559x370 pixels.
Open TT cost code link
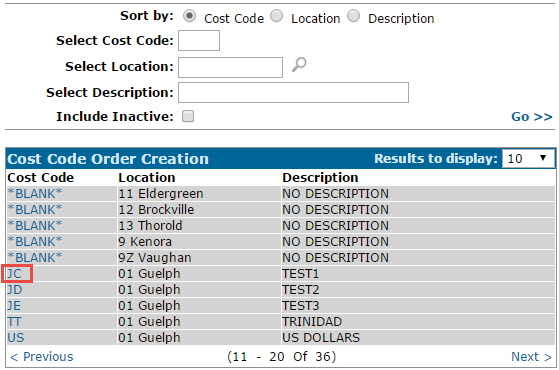(x=14, y=322)
